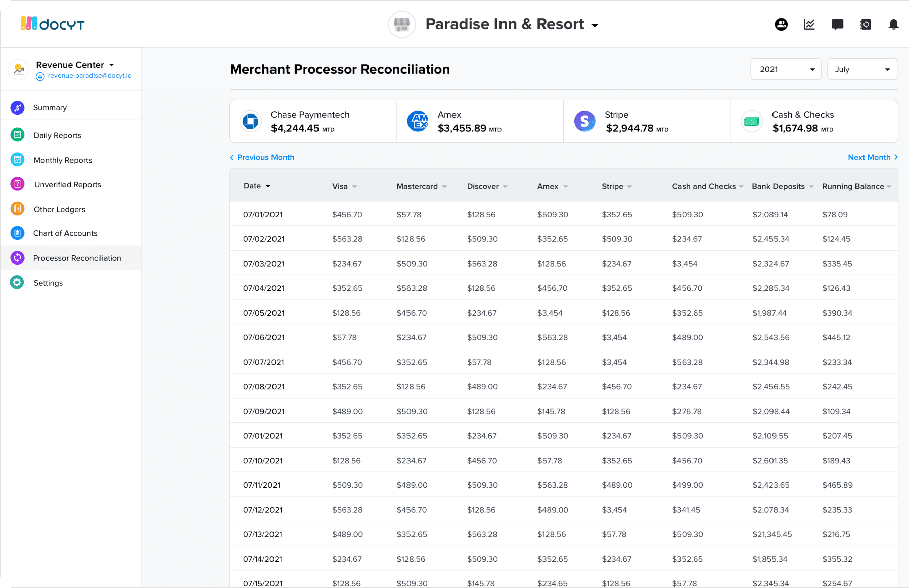Select the Cash & Checks $1,674.98 card
The width and height of the screenshot is (909, 588).
814,121
